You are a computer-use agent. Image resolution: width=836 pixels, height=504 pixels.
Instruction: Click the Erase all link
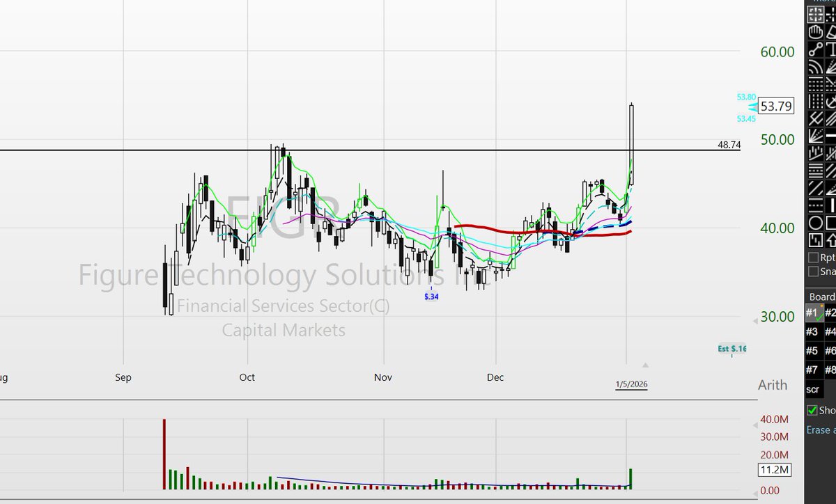click(821, 430)
